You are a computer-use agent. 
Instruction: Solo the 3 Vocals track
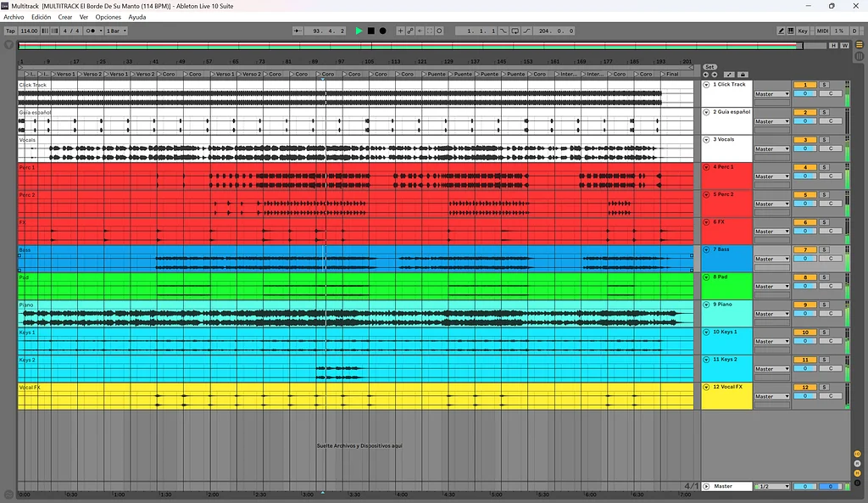coord(824,140)
